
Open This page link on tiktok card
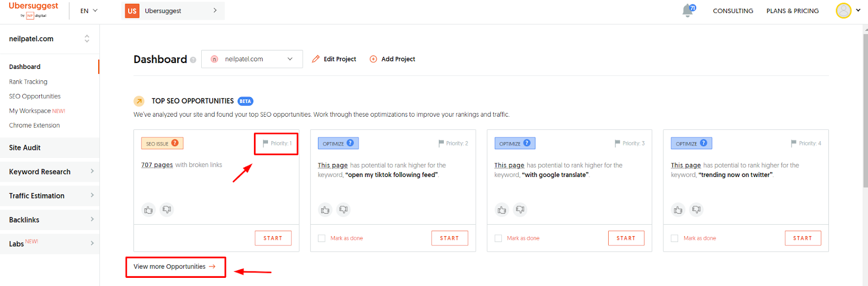point(333,166)
